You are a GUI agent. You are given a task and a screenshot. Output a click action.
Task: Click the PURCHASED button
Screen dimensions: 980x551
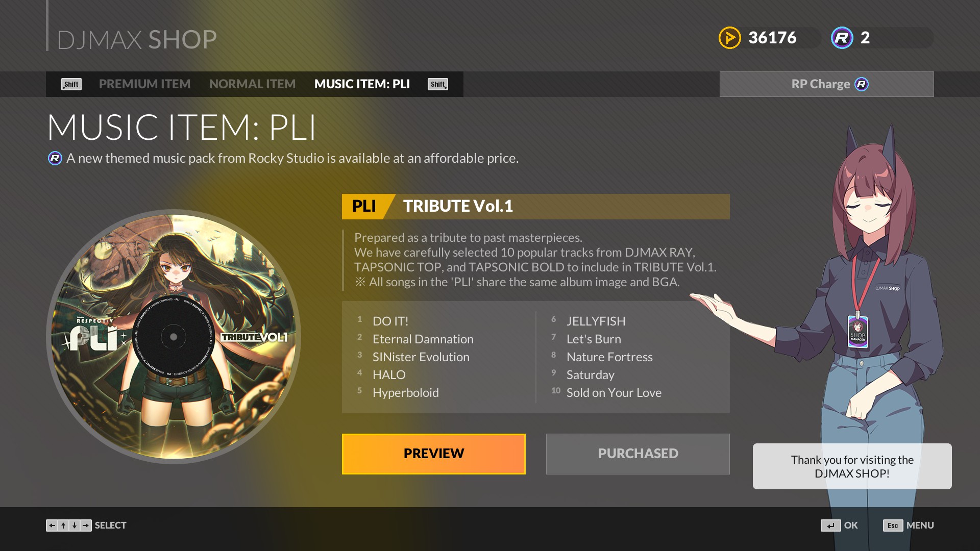point(638,454)
